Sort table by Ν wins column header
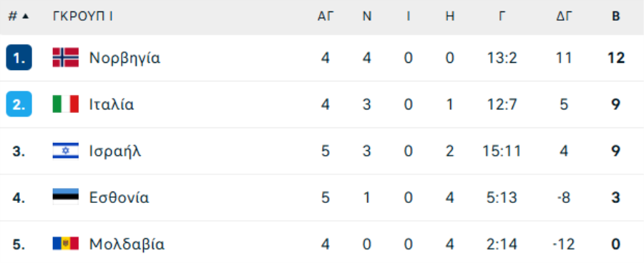Screen dimensions: 644x263 click(367, 16)
